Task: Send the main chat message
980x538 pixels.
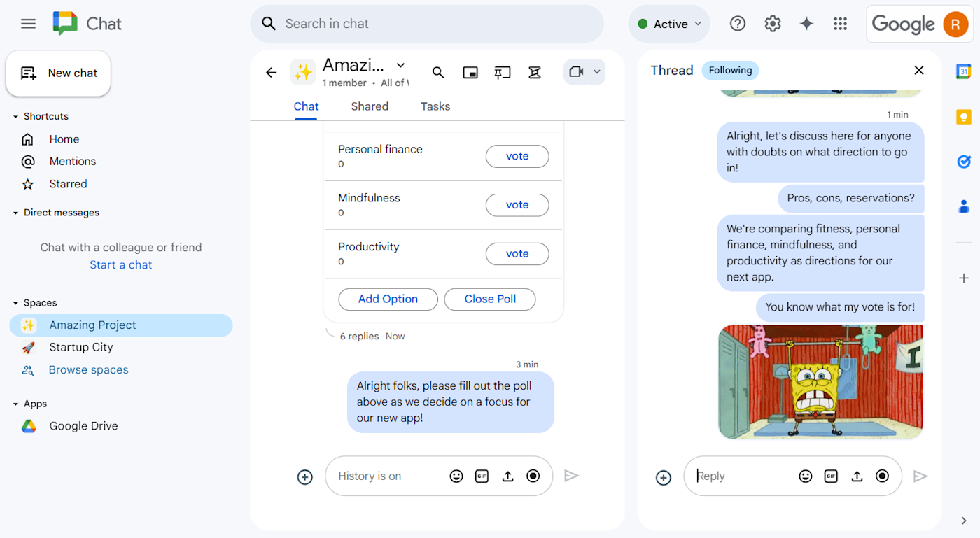Action: click(x=572, y=476)
